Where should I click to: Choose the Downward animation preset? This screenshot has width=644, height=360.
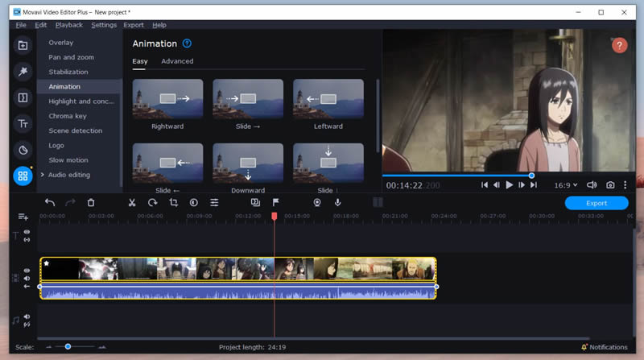[248, 163]
